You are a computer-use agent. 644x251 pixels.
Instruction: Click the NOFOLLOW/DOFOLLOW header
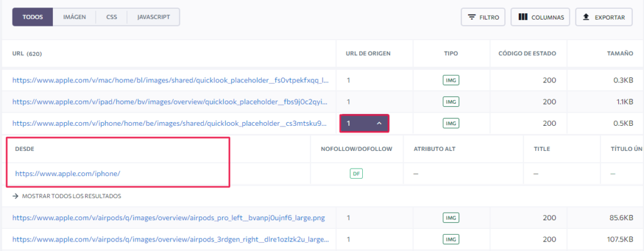(x=357, y=149)
